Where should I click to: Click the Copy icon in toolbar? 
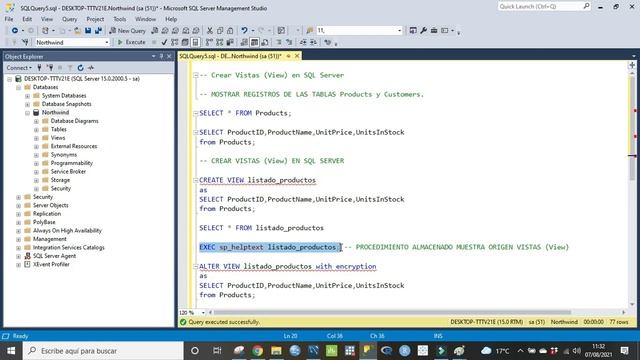(x=220, y=31)
